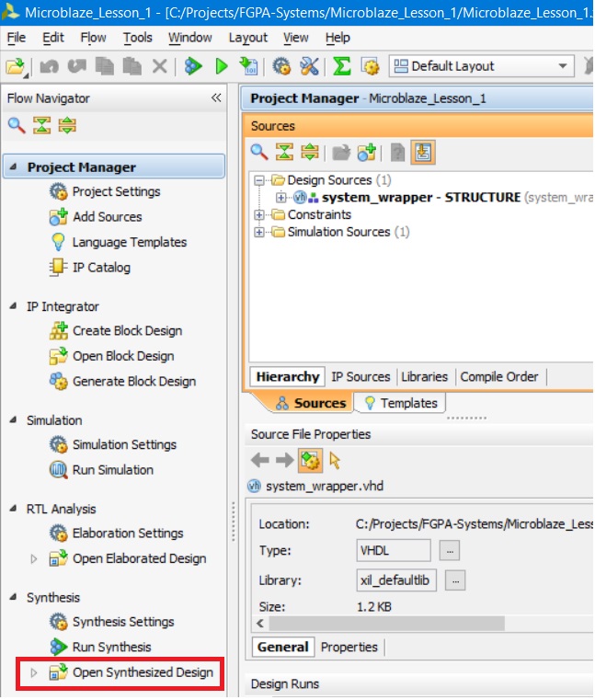The image size is (595, 700).
Task: Click the search icon in Flow Navigator
Action: coord(17,125)
